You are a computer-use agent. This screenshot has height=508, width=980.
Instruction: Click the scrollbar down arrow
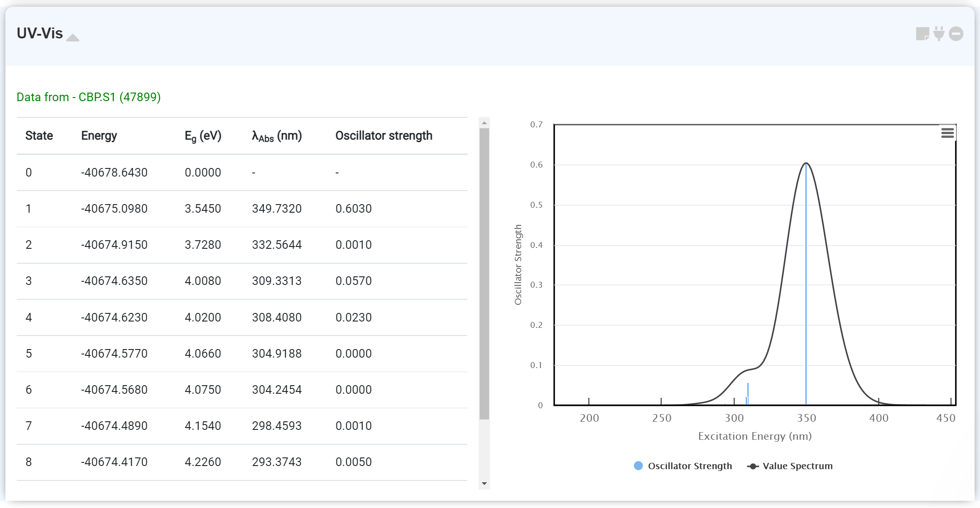click(x=484, y=484)
